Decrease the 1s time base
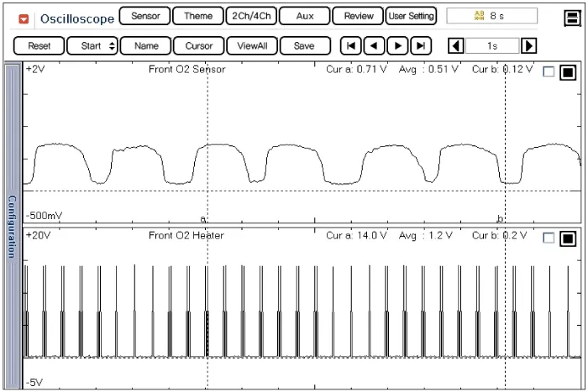588x392 pixels. tap(456, 46)
